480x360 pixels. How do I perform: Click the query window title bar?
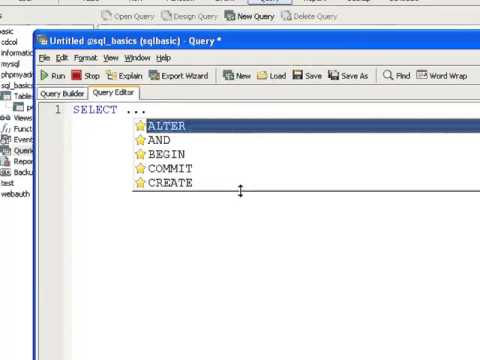[257, 41]
